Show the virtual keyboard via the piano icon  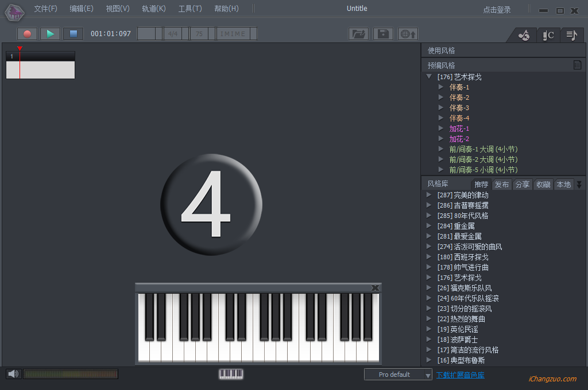231,374
